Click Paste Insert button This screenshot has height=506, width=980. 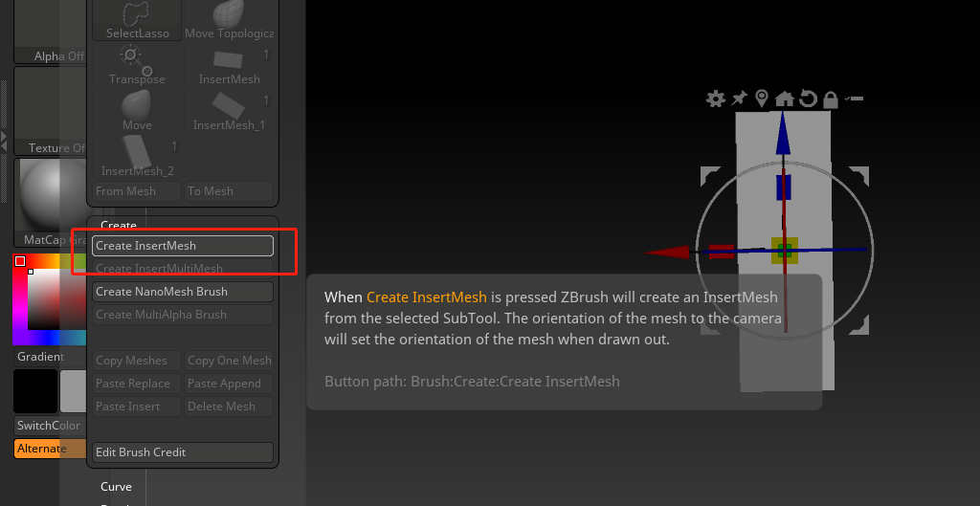(137, 407)
